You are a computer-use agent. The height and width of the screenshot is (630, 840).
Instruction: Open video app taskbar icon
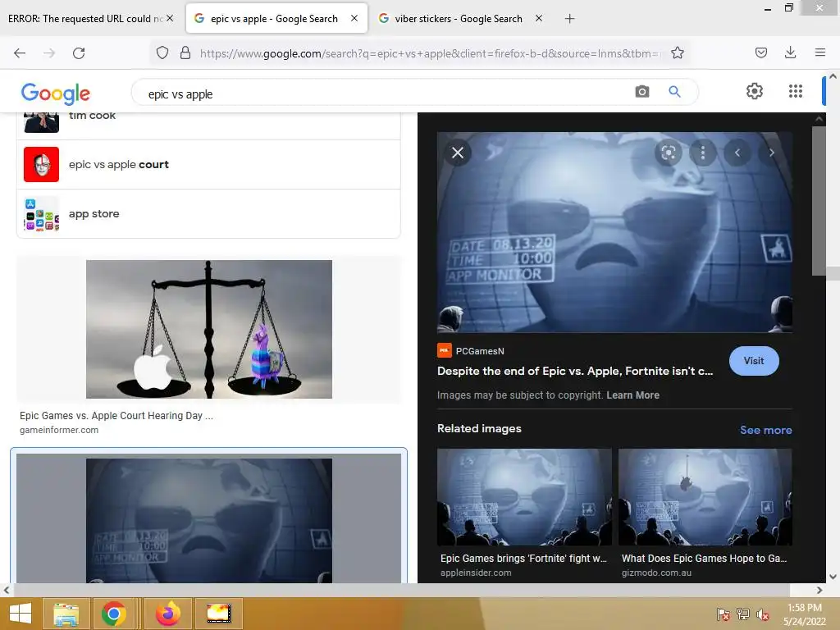tap(218, 614)
